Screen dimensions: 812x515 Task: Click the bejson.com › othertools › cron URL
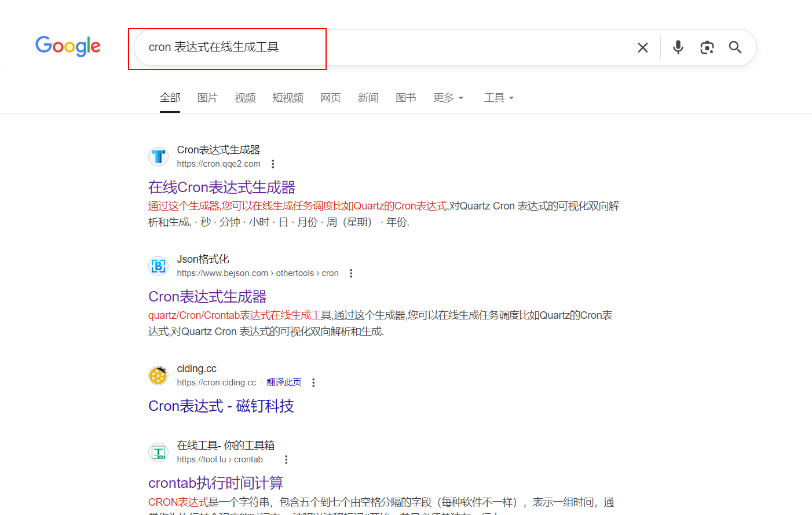pos(258,273)
